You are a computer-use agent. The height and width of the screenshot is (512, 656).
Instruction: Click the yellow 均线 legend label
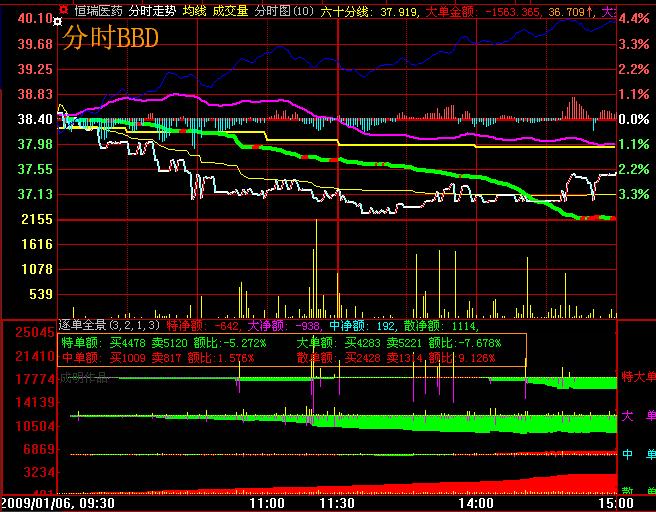pos(195,11)
